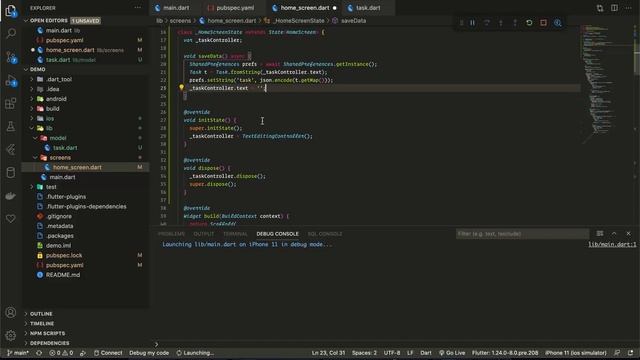Viewport: 640px width, 360px height.
Task: Stop the debug session
Action: click(x=543, y=23)
